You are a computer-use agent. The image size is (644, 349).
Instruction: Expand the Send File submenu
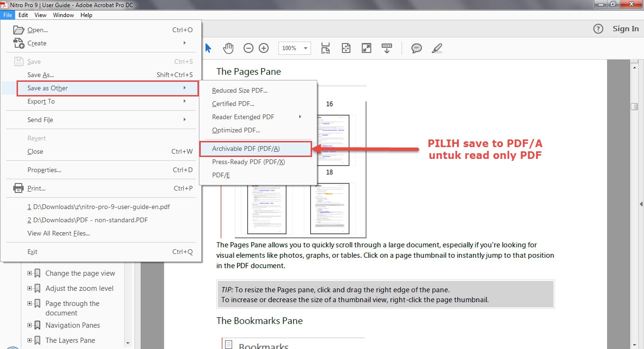pyautogui.click(x=101, y=120)
